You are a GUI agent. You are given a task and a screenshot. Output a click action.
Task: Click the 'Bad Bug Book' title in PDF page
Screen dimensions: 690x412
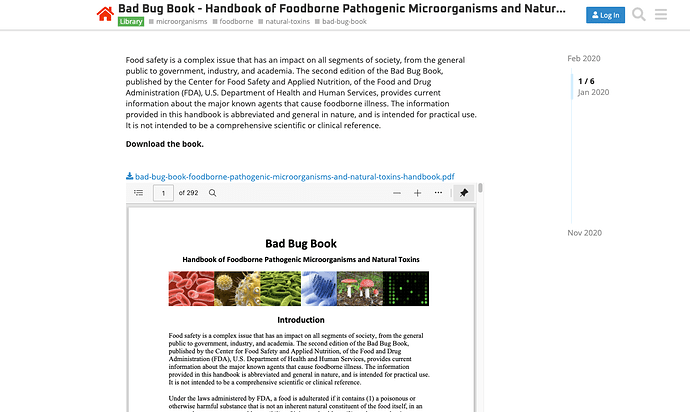coord(301,243)
